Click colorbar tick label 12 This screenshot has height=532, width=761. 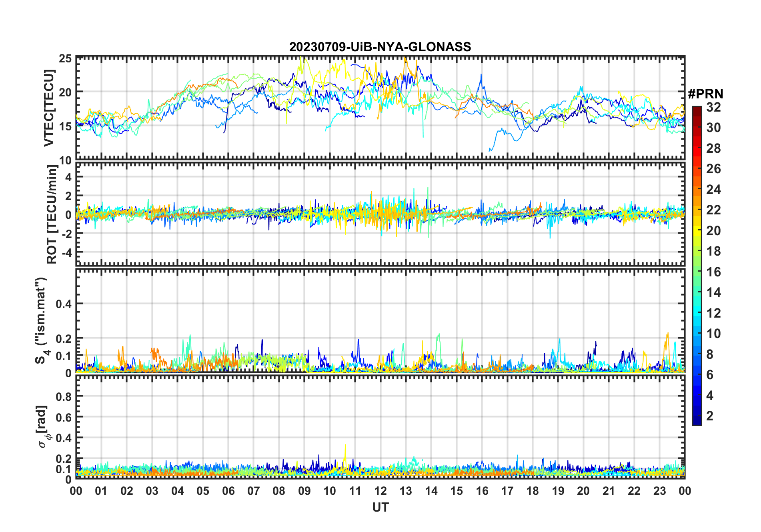pyautogui.click(x=713, y=313)
